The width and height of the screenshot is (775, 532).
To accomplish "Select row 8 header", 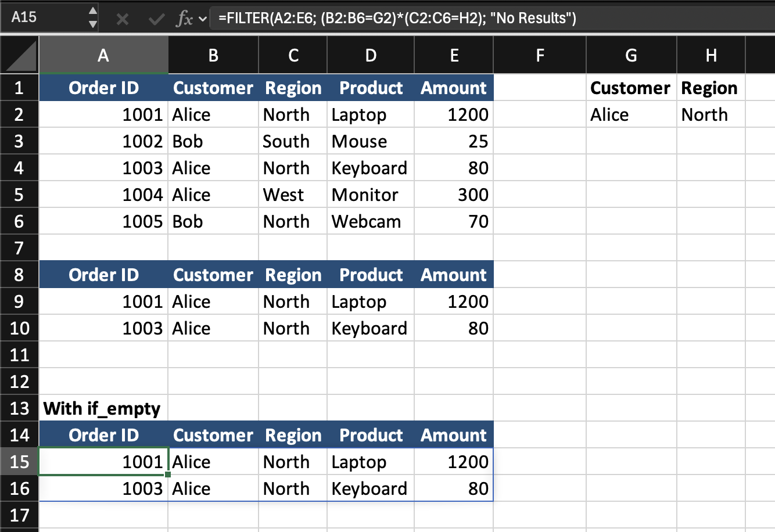I will click(19, 275).
